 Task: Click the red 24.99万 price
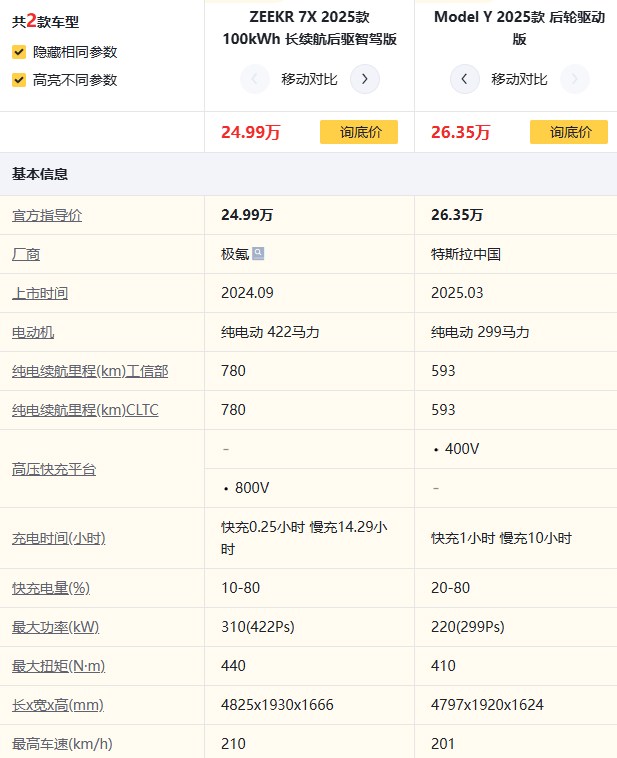coord(250,132)
